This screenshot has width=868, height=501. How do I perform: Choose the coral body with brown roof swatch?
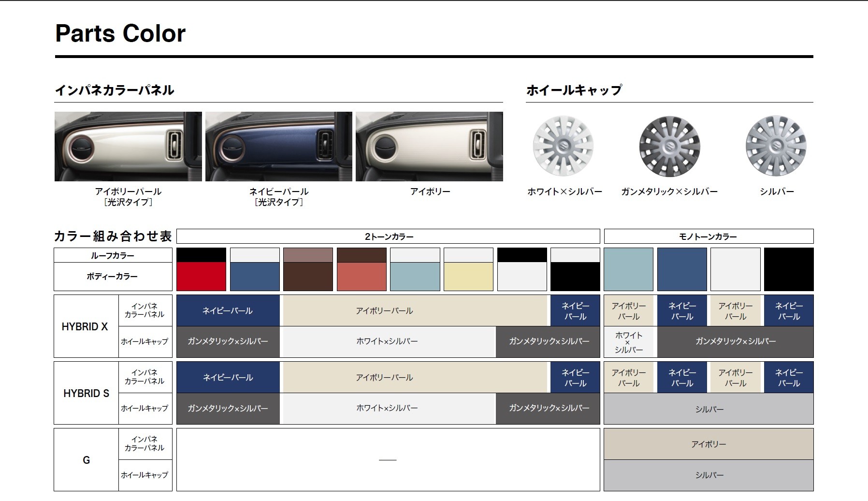coord(362,269)
